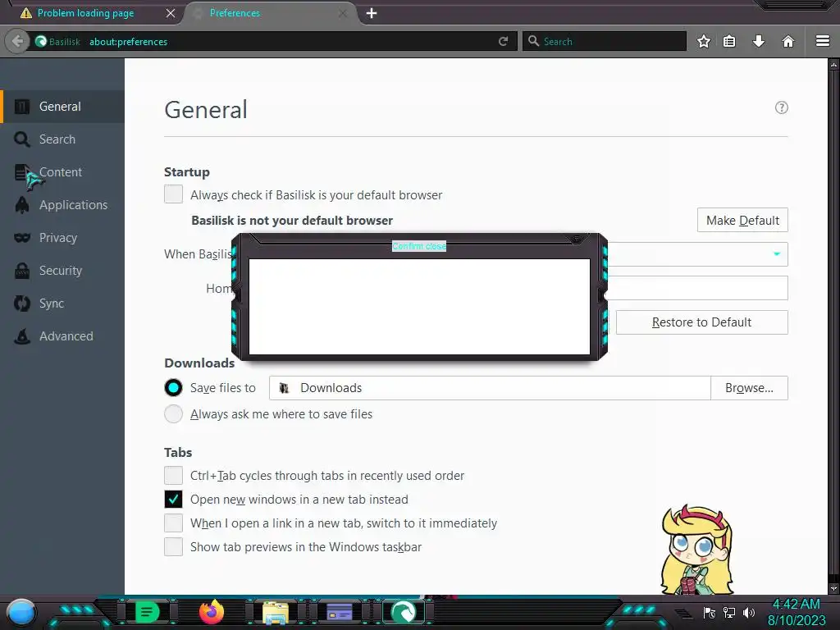840x630 pixels.
Task: Open the network tray icon
Action: tap(729, 613)
